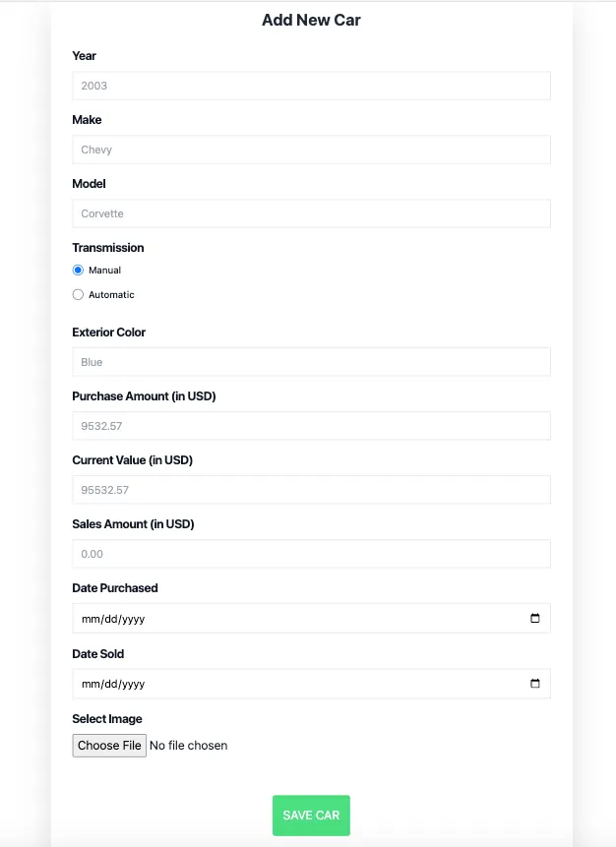The height and width of the screenshot is (847, 616).
Task: Select the Manual transmission radio button
Action: tap(78, 270)
